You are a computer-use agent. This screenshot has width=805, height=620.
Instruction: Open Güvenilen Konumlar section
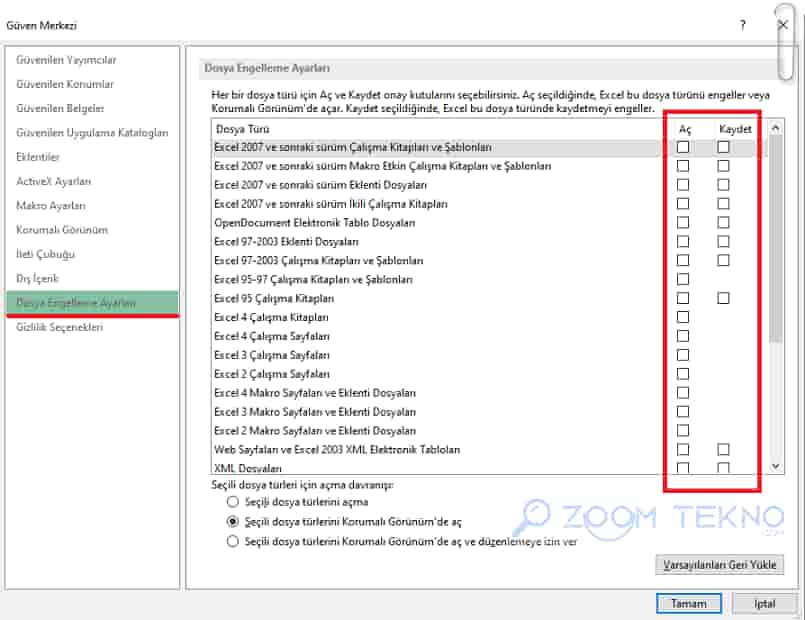pos(65,84)
